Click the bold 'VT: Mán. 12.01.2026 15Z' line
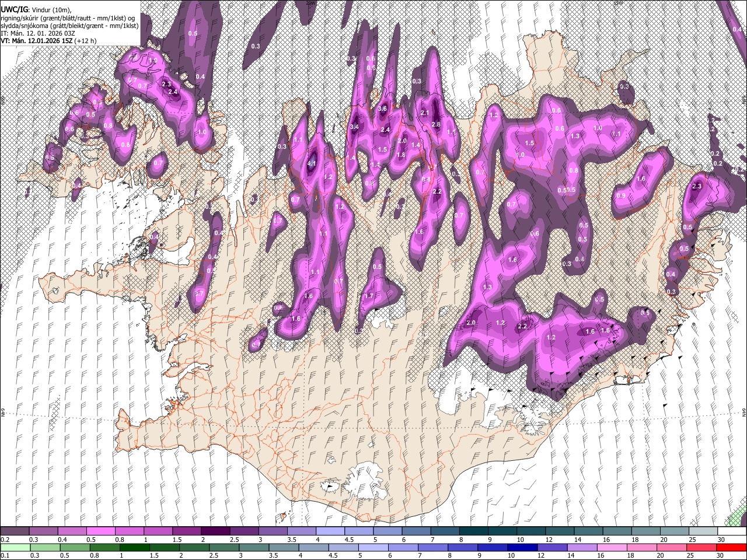Viewport: 747px width, 560px height. (36, 41)
